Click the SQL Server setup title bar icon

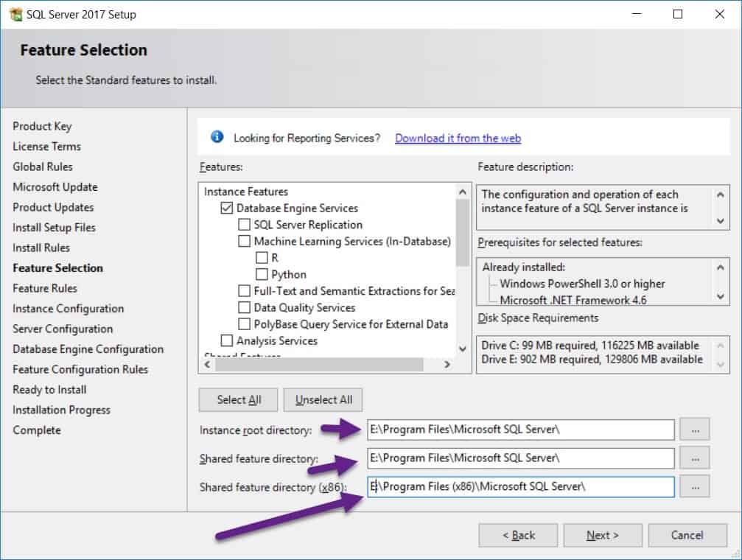pos(15,14)
